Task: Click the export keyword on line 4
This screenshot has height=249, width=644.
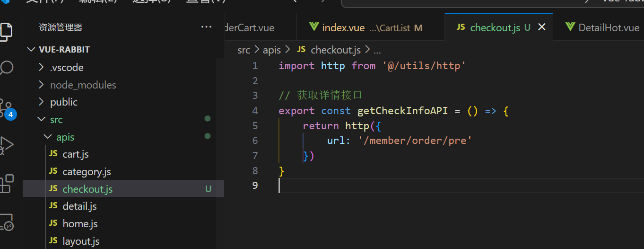Action: click(x=296, y=111)
